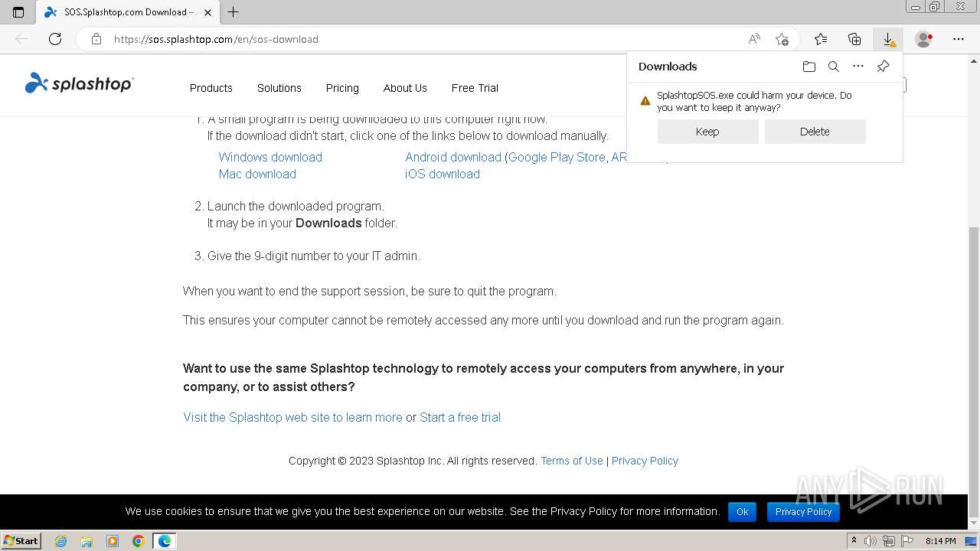Show hidden system tray icons
The image size is (980, 551).
[854, 541]
